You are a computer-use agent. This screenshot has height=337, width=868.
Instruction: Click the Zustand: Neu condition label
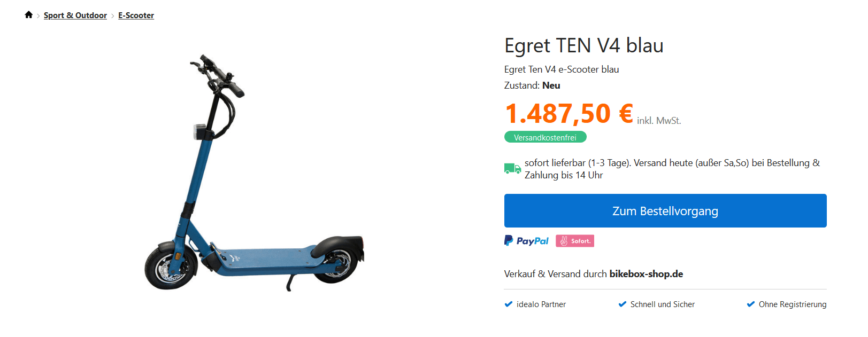click(532, 85)
